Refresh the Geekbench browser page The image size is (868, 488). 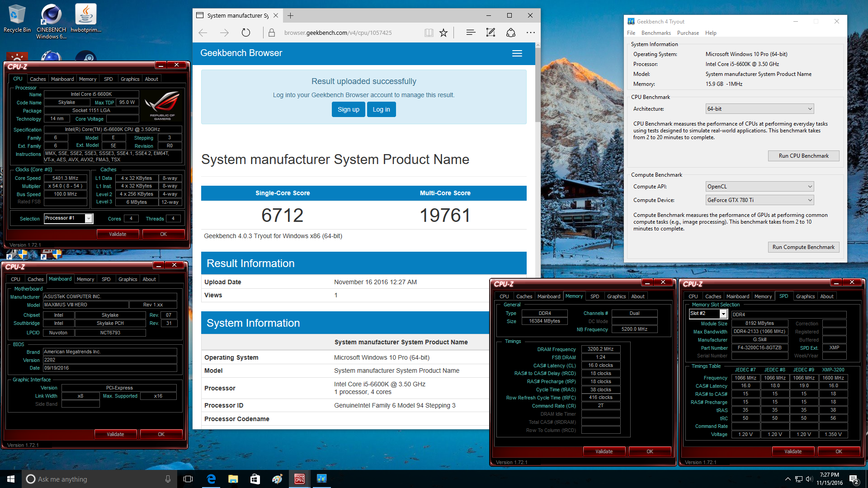(245, 33)
